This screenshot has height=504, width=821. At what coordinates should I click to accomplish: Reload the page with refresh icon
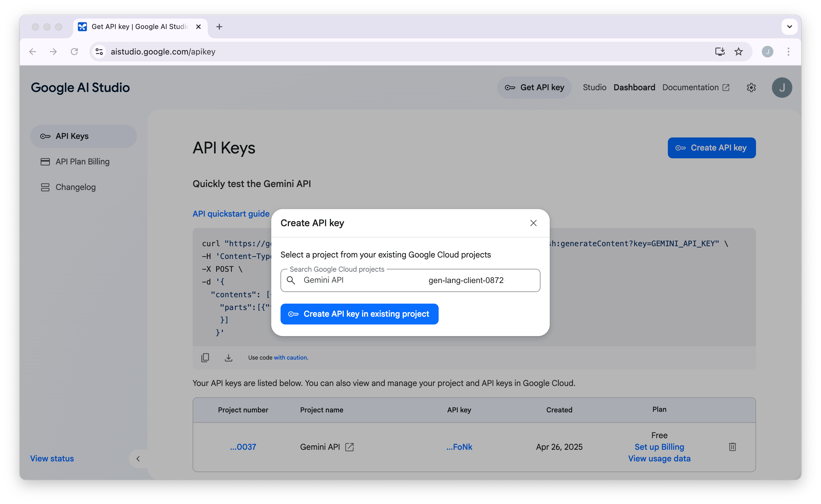coord(74,51)
